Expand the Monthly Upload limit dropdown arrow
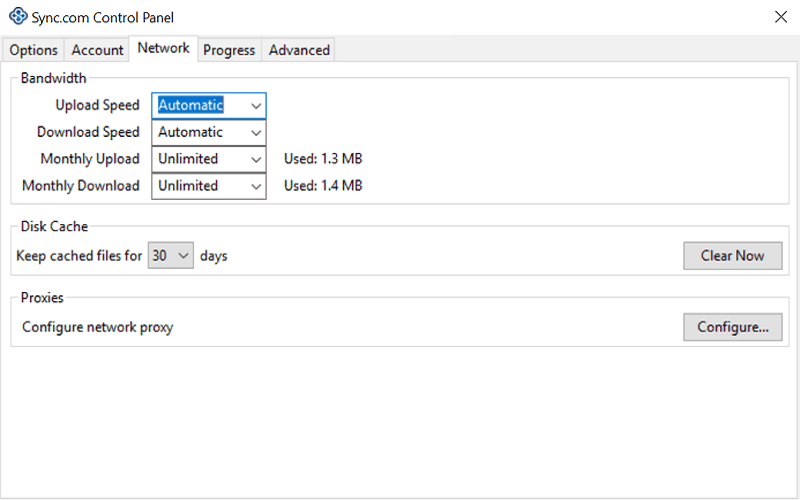 pyautogui.click(x=256, y=159)
